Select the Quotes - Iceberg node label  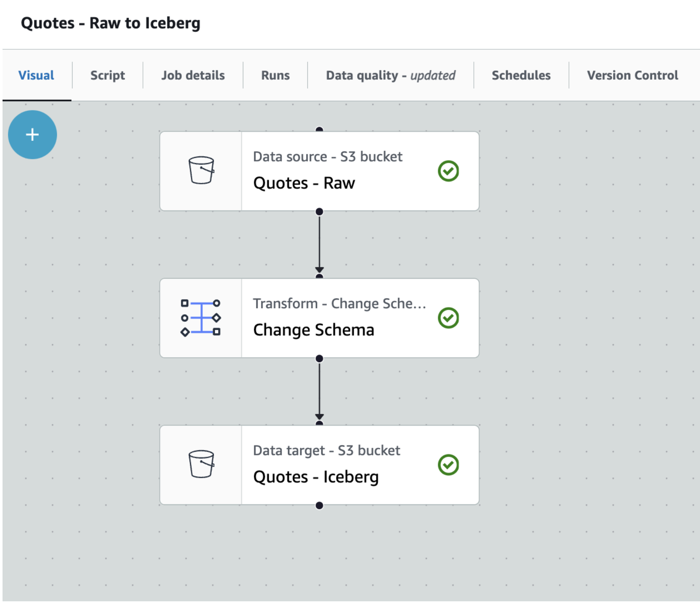(x=316, y=477)
